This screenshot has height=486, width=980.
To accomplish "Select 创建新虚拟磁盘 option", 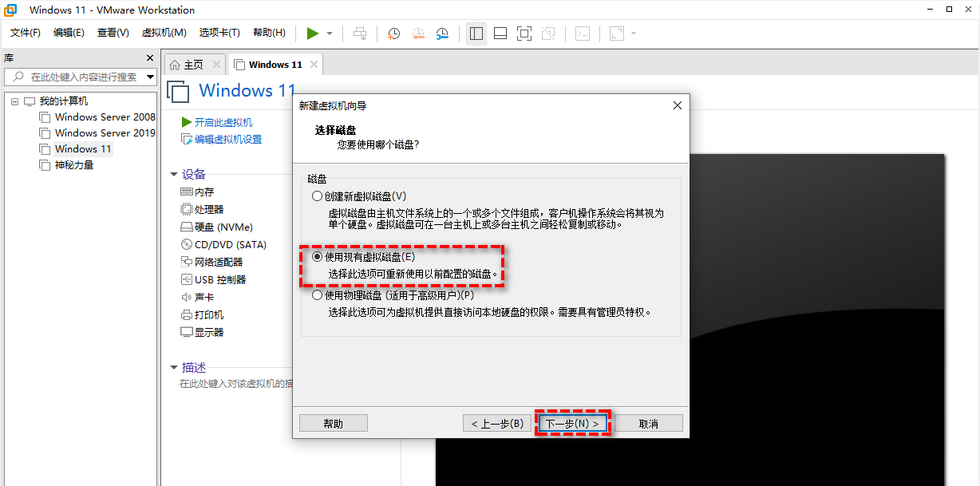I will (316, 196).
